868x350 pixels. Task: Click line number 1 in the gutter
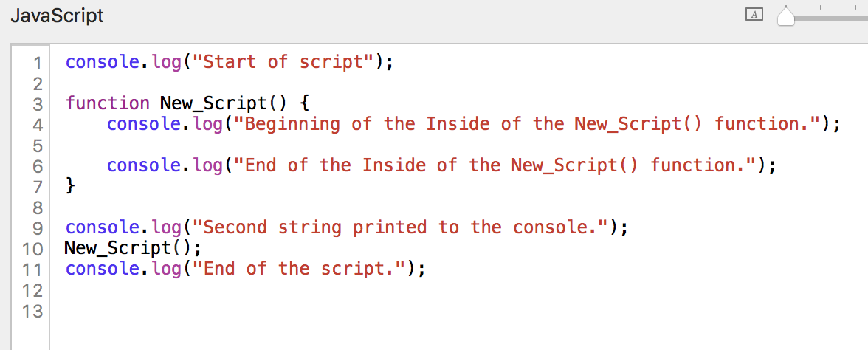click(x=38, y=63)
